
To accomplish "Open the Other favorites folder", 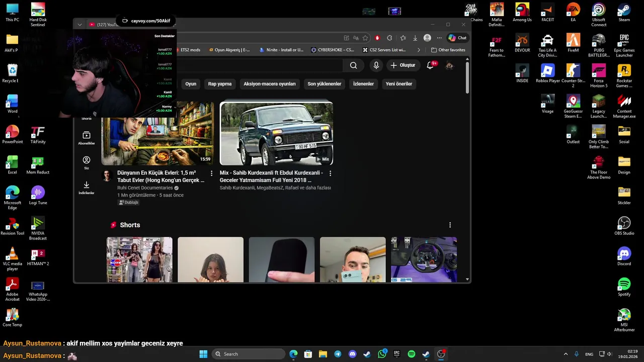I will point(448,50).
